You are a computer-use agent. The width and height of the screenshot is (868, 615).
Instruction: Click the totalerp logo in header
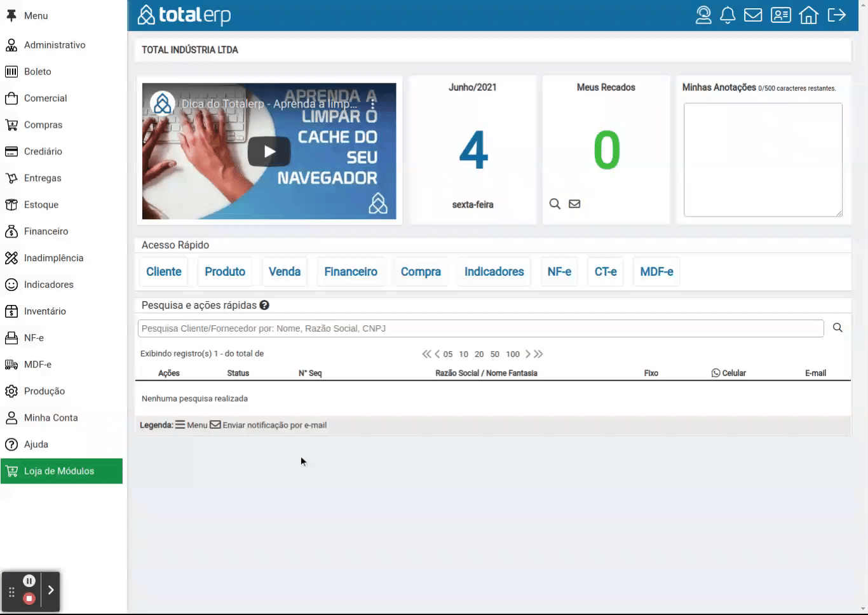click(184, 15)
